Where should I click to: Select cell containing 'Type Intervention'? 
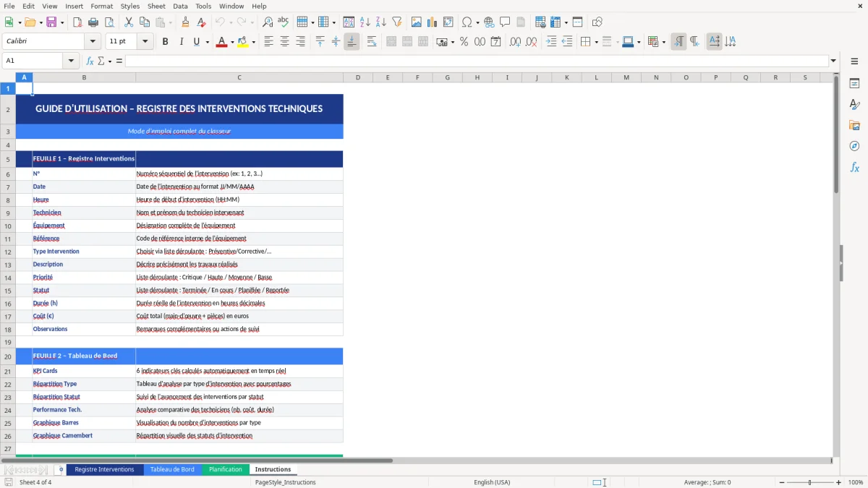tap(84, 252)
